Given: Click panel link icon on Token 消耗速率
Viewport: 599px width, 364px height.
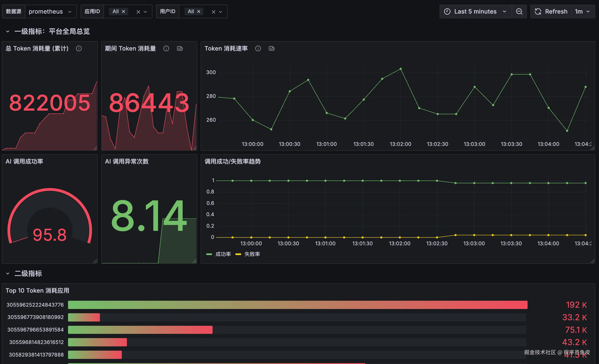Looking at the screenshot, I should (271, 49).
